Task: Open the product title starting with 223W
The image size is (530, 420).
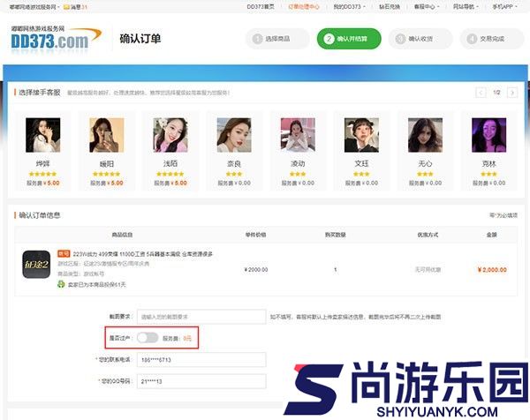Action: [x=142, y=254]
